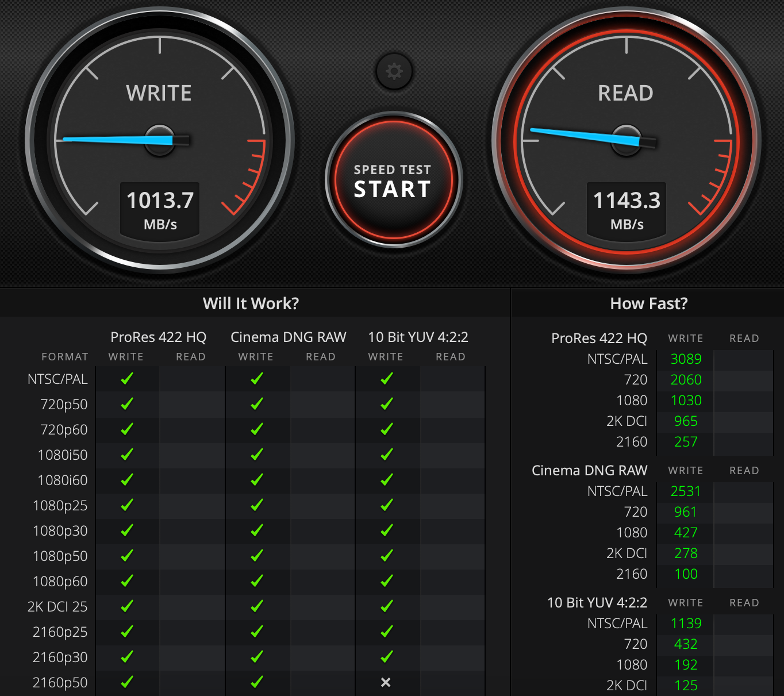Click the NTSC/PAL format row label
The width and height of the screenshot is (784, 696).
57,379
